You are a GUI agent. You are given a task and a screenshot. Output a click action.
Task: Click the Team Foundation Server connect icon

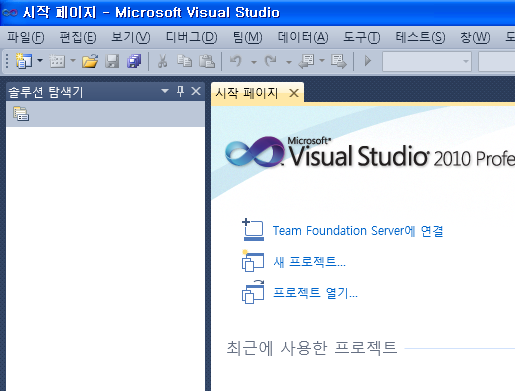coord(253,229)
